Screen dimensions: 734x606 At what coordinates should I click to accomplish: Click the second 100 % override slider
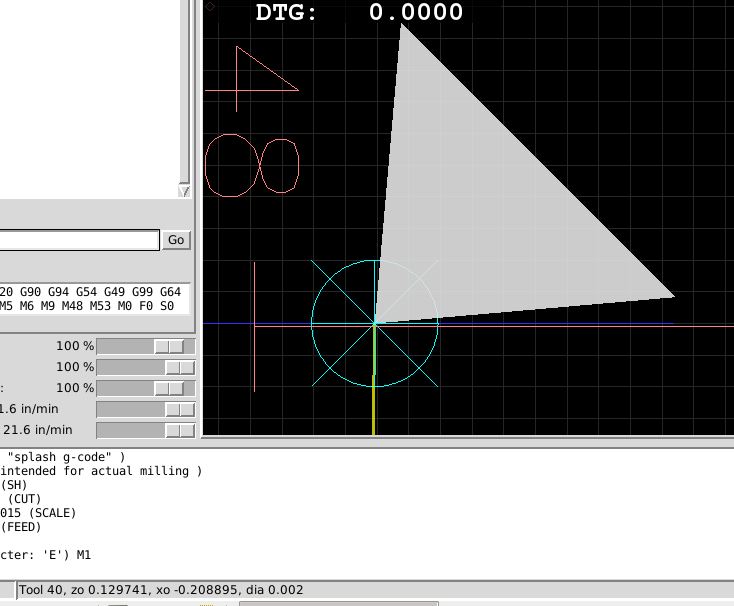pos(146,367)
